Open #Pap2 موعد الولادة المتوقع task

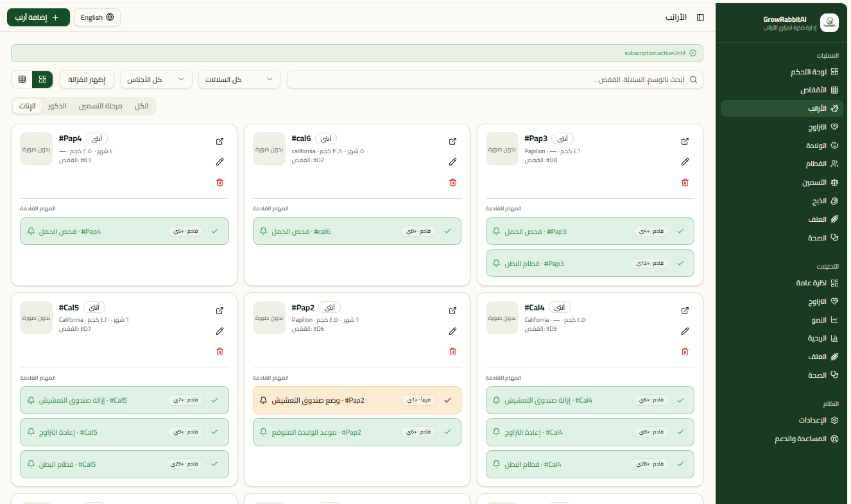[357, 432]
